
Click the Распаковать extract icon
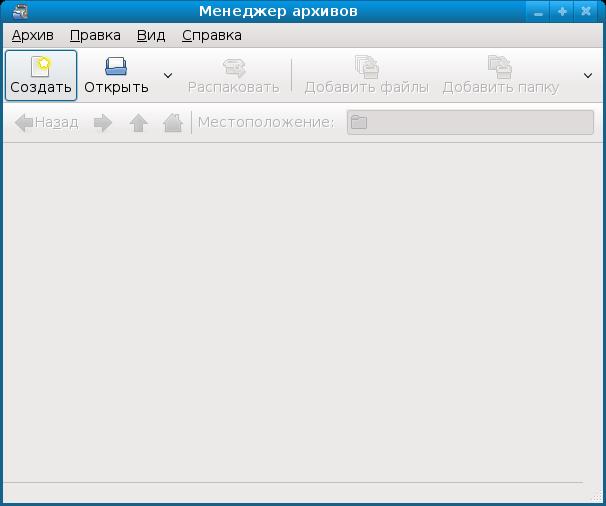234,68
